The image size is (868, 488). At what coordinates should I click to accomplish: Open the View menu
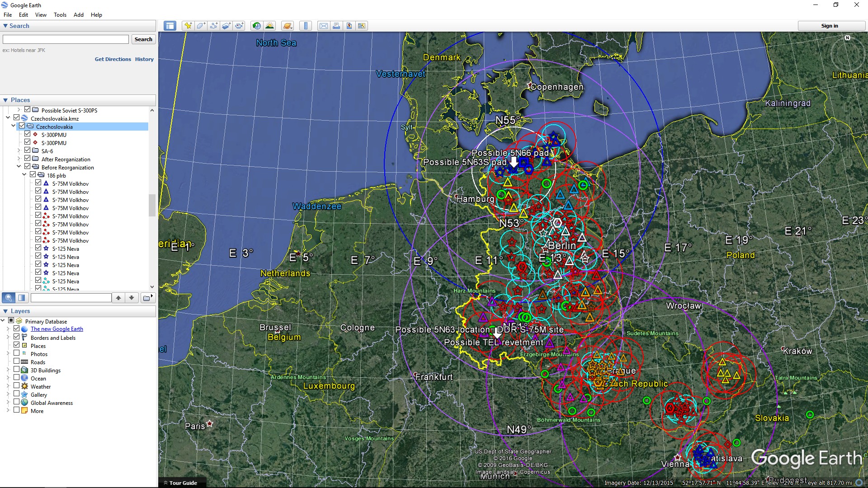(x=41, y=15)
